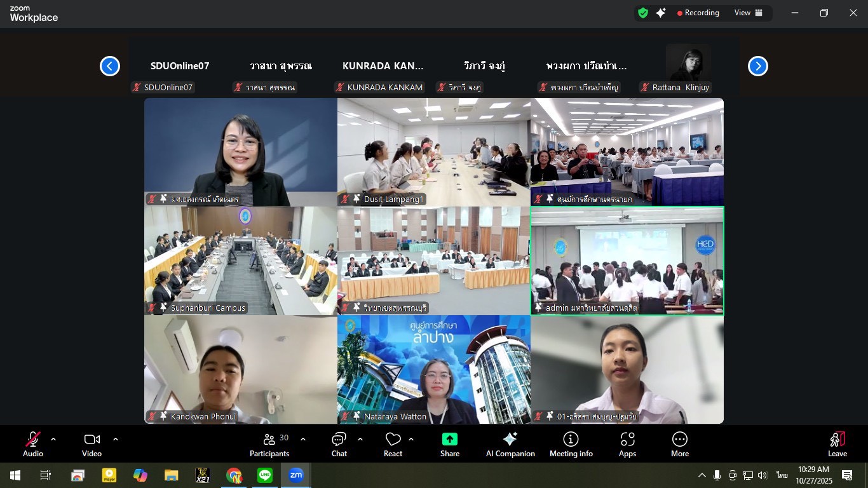Select the Nataraya Watton video tile
Screen dimensions: 868x488
point(433,370)
